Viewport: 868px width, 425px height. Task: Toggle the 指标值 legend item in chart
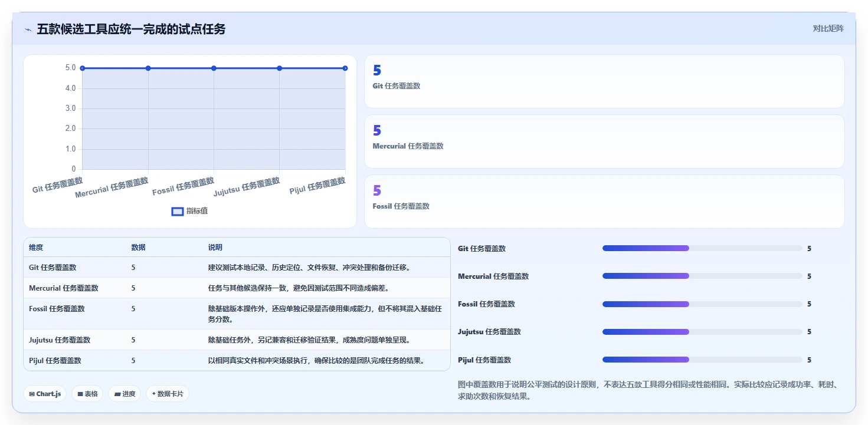(189, 211)
